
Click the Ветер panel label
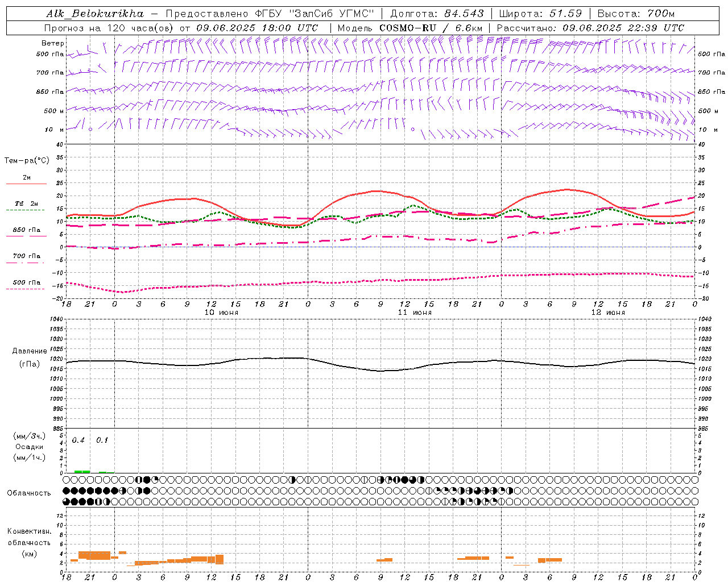(x=52, y=43)
